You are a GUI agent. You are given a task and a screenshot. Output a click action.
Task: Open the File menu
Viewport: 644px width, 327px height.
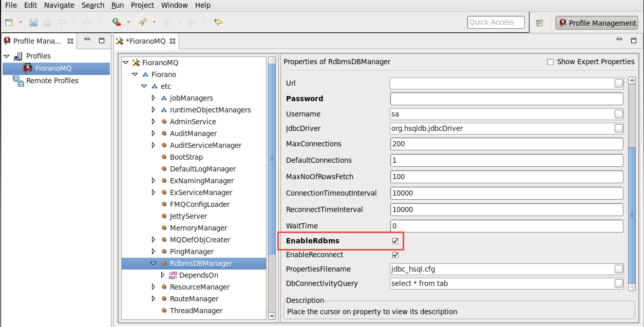tap(11, 5)
